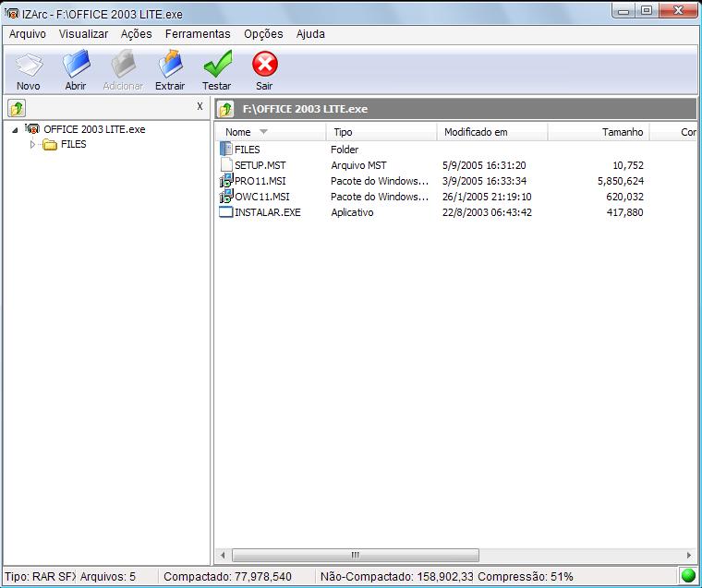Image resolution: width=702 pixels, height=588 pixels.
Task: Test archive with green Testar checkmark
Action: [x=218, y=64]
